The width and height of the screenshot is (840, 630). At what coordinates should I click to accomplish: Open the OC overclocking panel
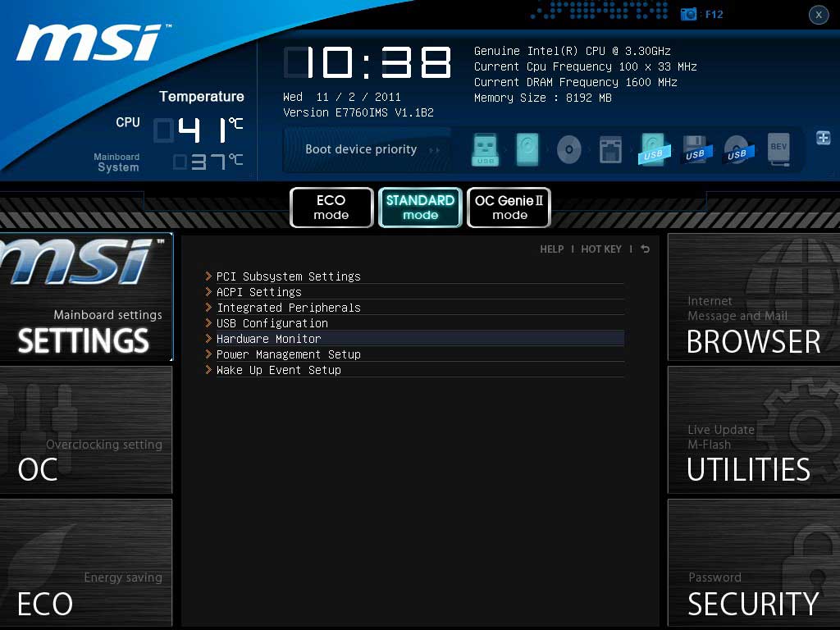[86, 430]
